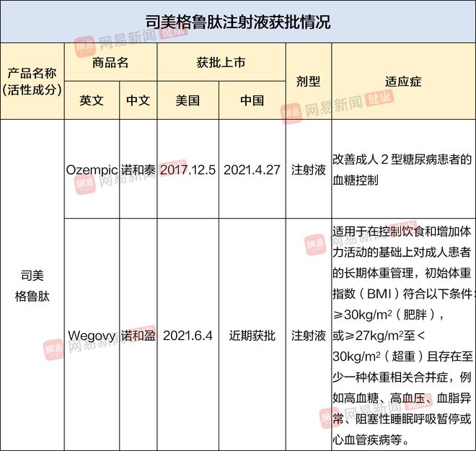Click '注射液' in the Wegovy row

pos(309,336)
